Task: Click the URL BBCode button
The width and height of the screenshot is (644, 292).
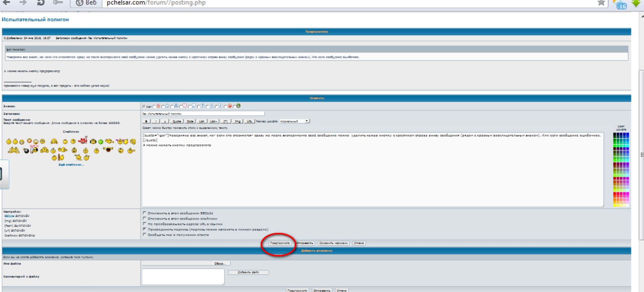Action: (249, 121)
